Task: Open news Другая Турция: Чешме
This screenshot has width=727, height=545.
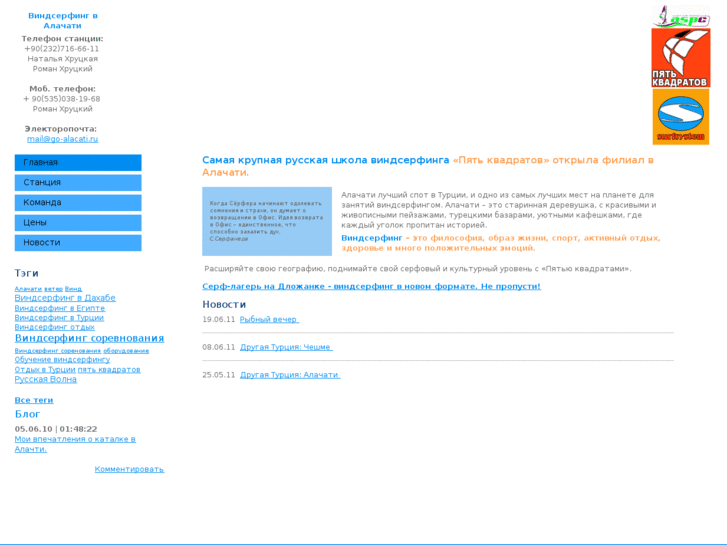Action: [286, 347]
